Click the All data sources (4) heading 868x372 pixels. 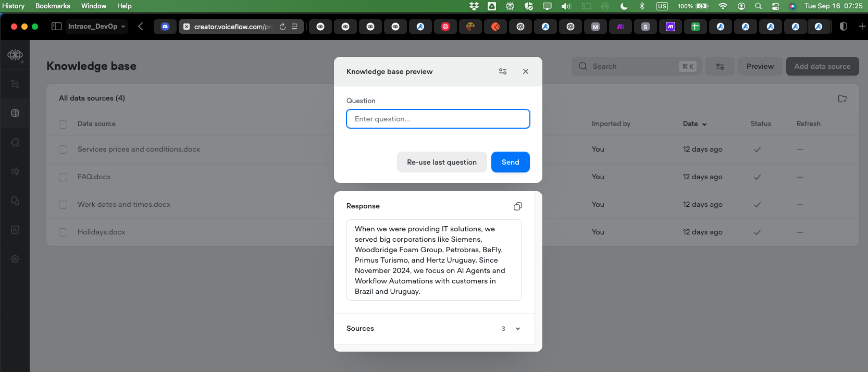coord(92,98)
